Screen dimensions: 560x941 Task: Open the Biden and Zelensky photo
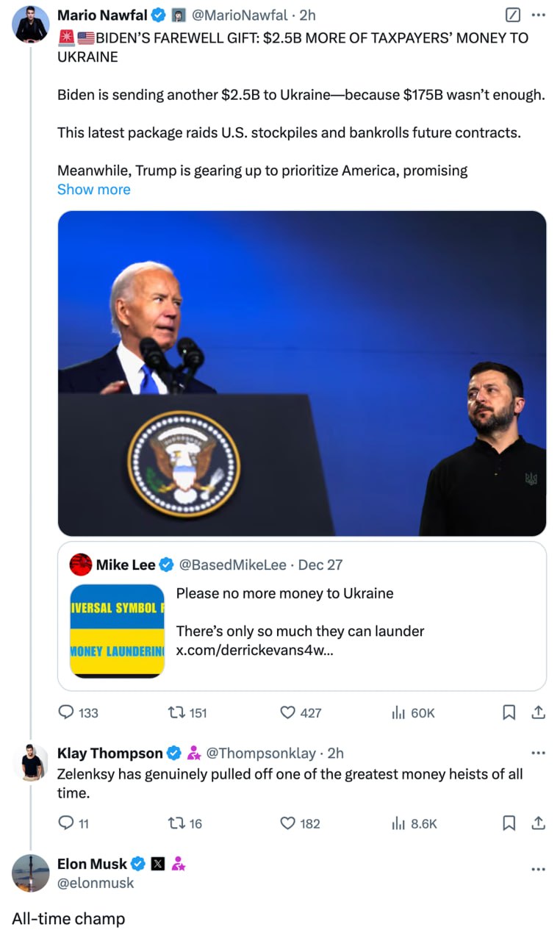(301, 373)
